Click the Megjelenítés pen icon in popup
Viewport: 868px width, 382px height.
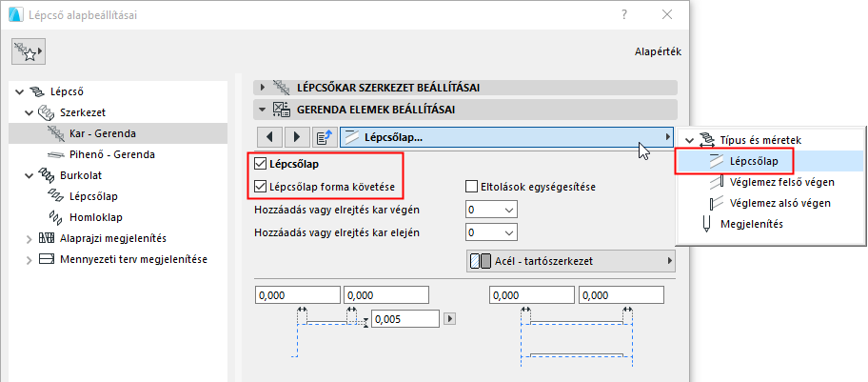pos(707,225)
